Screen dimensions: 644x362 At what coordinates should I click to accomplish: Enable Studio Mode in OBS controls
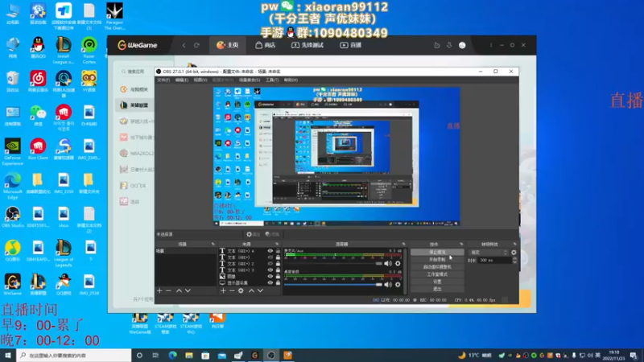pos(437,274)
